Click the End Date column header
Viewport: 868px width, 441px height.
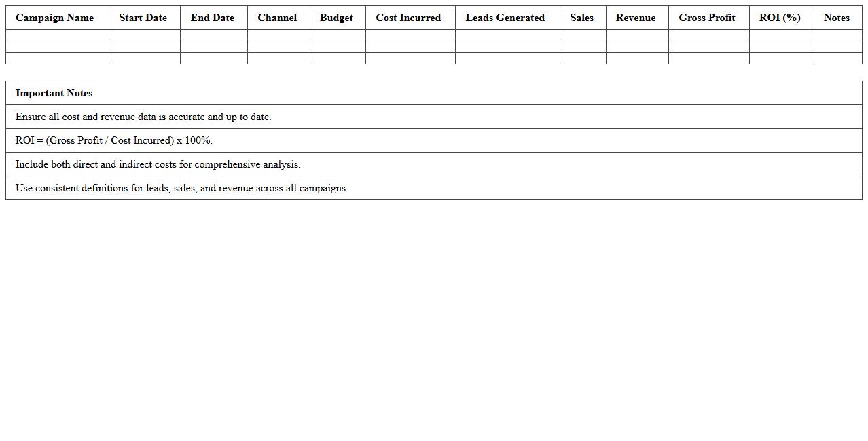click(213, 18)
